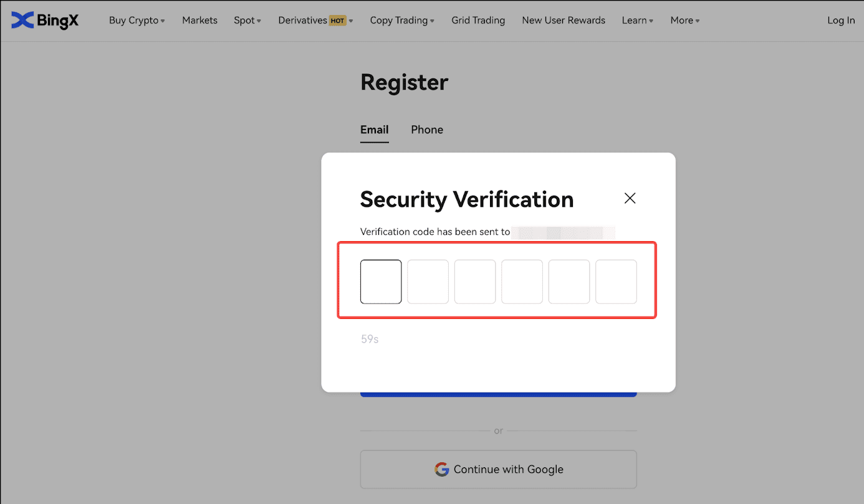
Task: Click the Log In link
Action: 841,21
